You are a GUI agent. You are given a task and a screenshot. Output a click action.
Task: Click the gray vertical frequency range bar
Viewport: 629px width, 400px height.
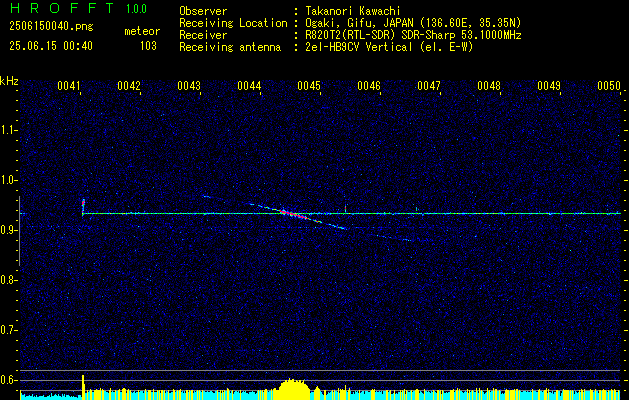(x=20, y=231)
